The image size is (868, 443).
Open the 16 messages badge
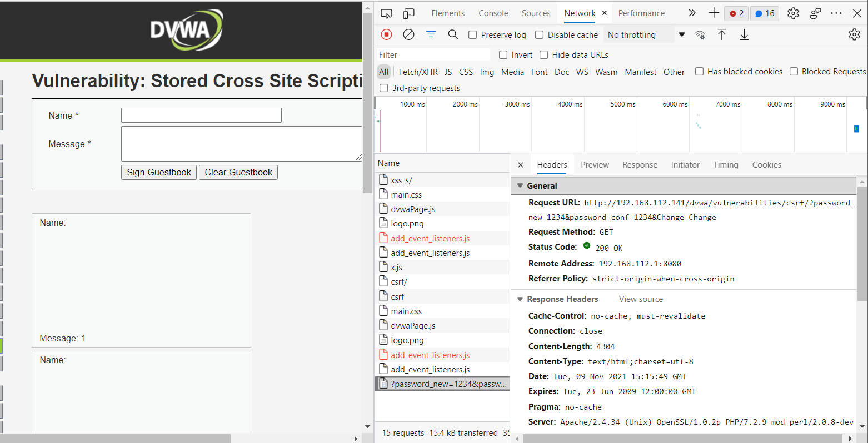(765, 13)
